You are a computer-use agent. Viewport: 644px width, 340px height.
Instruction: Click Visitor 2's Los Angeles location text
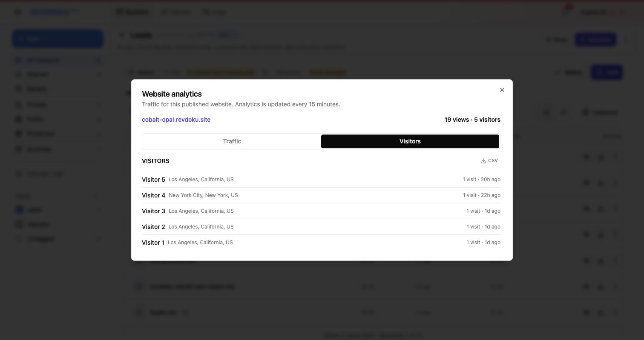point(201,227)
